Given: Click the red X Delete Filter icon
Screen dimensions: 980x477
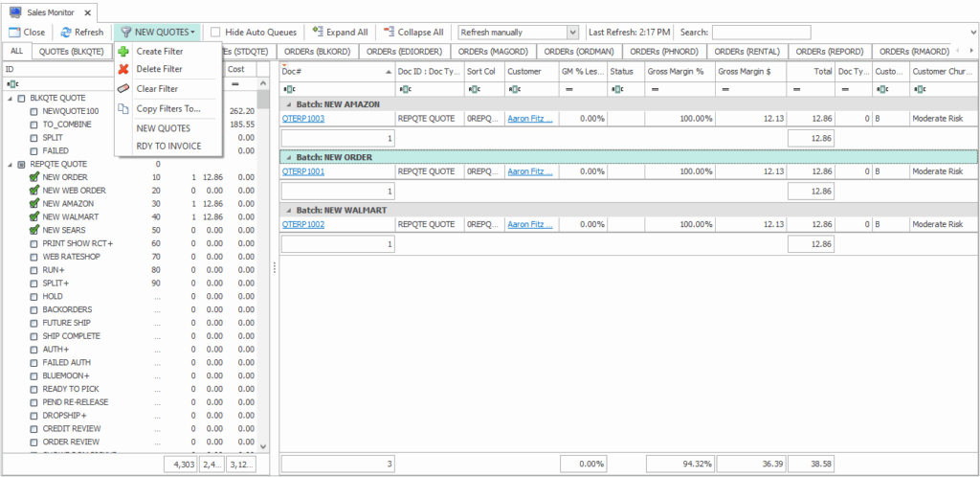Looking at the screenshot, I should [x=123, y=69].
